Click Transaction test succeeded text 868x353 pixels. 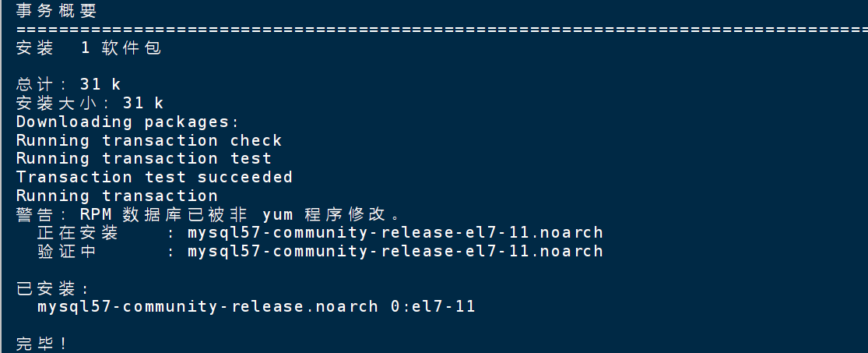pos(154,178)
